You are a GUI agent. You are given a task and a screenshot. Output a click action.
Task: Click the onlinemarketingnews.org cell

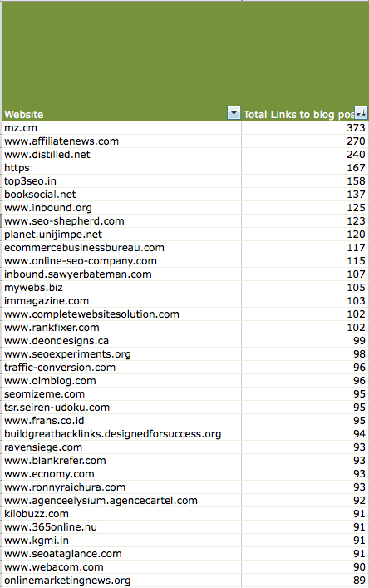(x=121, y=581)
